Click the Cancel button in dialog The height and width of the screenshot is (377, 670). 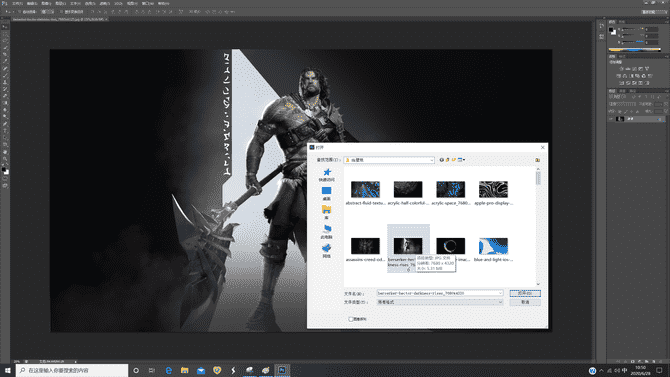(525, 302)
